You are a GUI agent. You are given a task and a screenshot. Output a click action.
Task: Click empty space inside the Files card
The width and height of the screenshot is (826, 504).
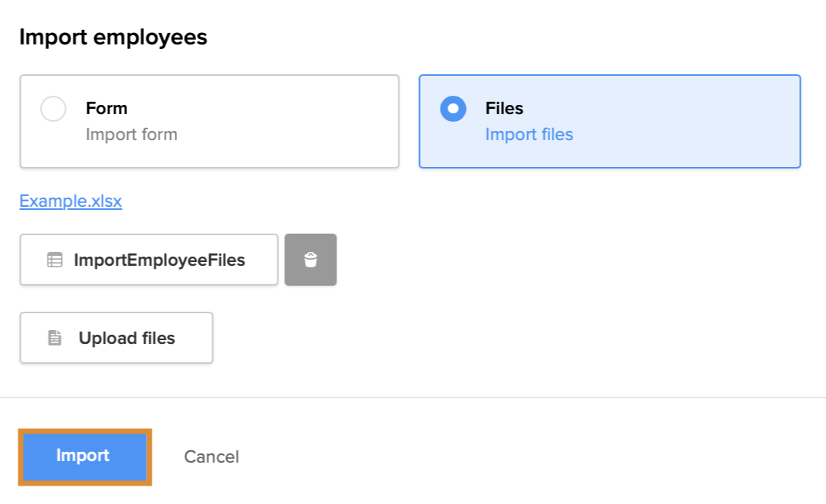(690, 121)
